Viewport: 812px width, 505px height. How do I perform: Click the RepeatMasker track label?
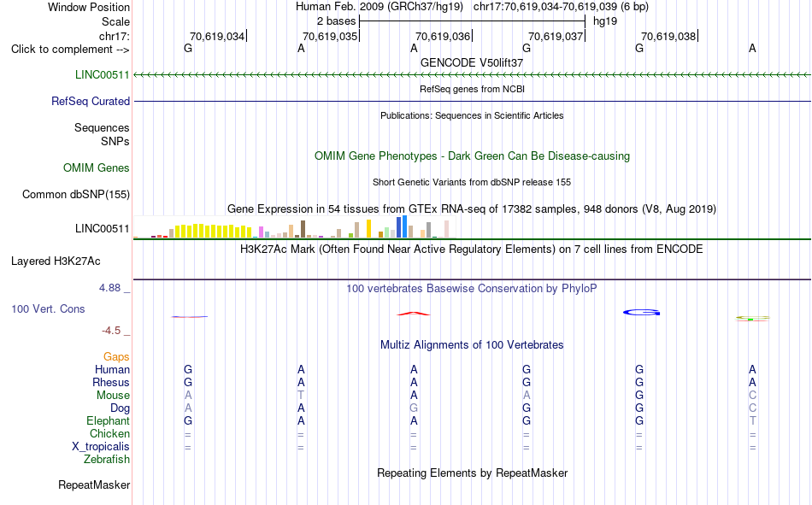click(94, 484)
